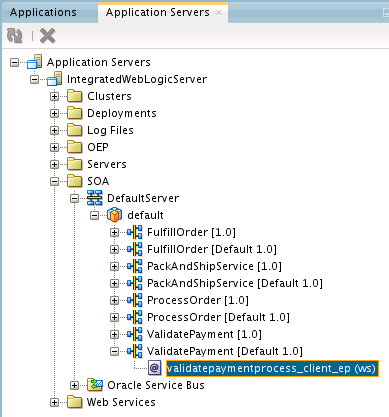Click the Oracle Service Bus icon
This screenshot has width=389, height=417.
pos(95,385)
